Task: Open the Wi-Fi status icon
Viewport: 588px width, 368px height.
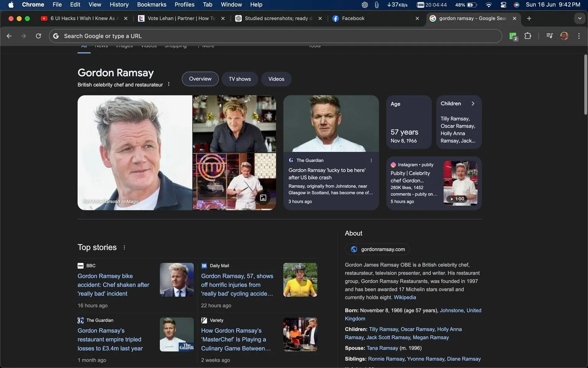Action: click(x=489, y=5)
